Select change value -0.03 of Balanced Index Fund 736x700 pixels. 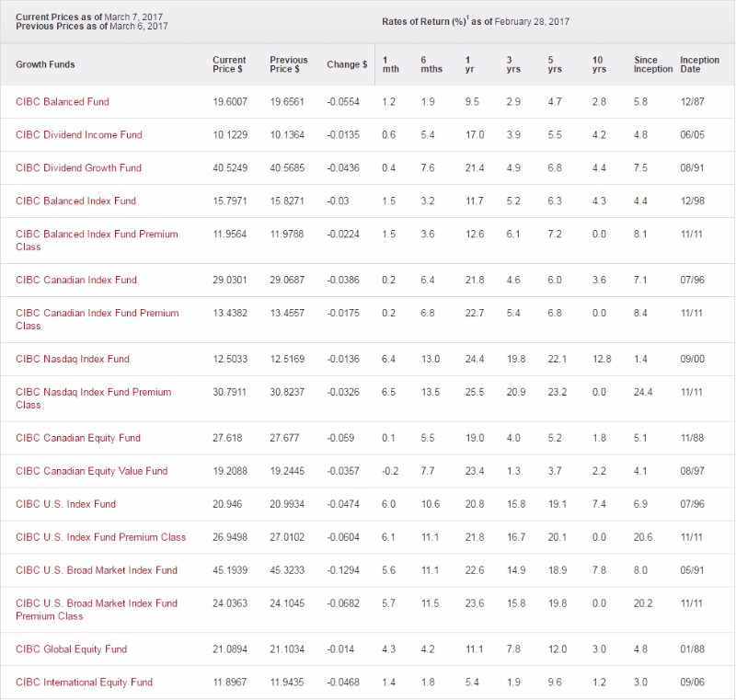338,201
